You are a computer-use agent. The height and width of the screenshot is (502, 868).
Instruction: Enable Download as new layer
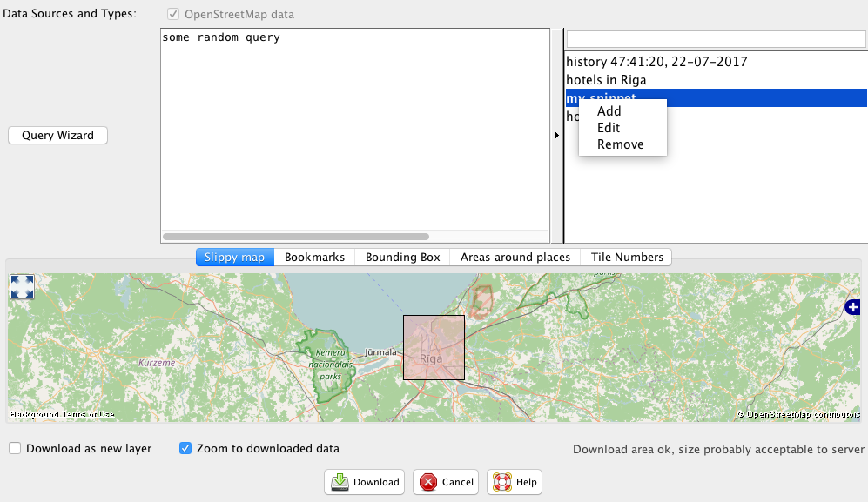(16, 449)
